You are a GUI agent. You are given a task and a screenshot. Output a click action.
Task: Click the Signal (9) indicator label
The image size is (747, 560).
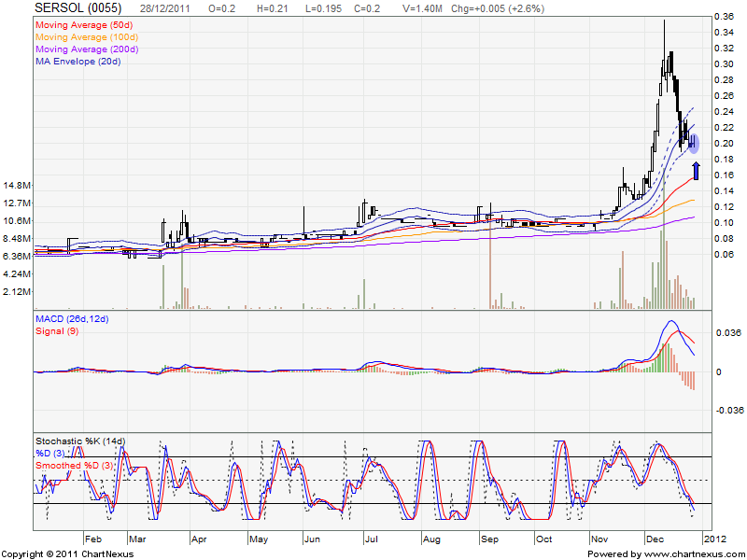pyautogui.click(x=58, y=333)
